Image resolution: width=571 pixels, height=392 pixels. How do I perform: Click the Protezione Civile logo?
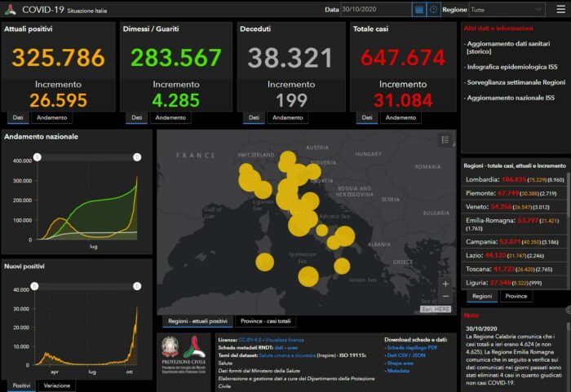click(x=195, y=346)
